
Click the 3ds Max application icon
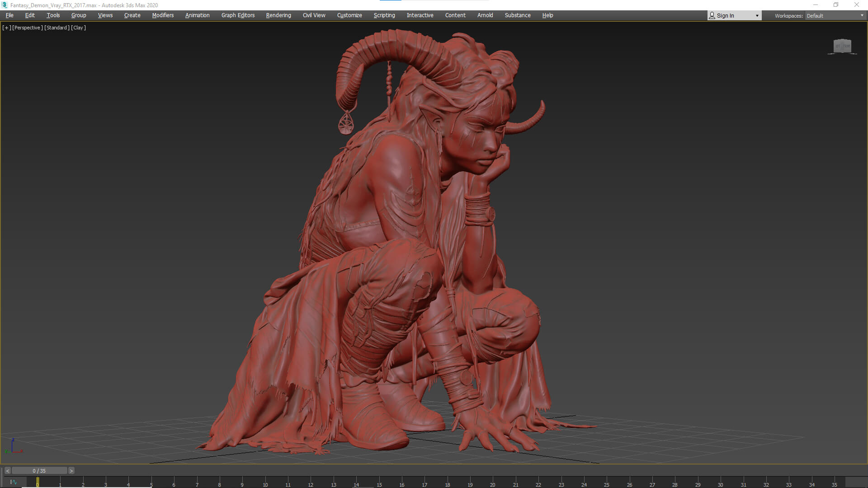tap(5, 5)
